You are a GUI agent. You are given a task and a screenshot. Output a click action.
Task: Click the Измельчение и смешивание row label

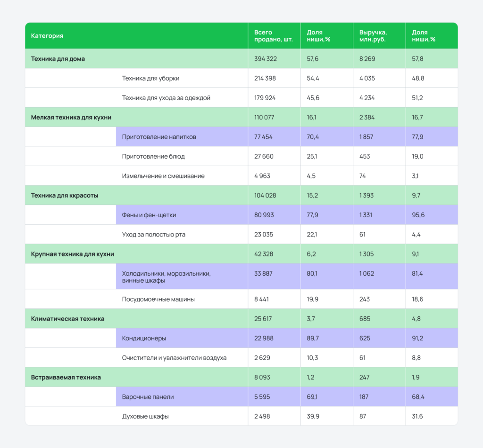click(163, 176)
